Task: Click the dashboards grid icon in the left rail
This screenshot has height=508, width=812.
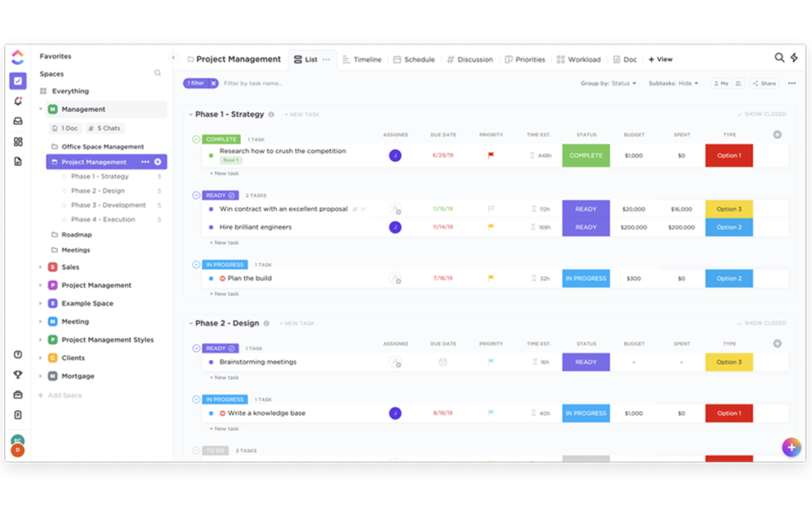Action: [x=17, y=141]
